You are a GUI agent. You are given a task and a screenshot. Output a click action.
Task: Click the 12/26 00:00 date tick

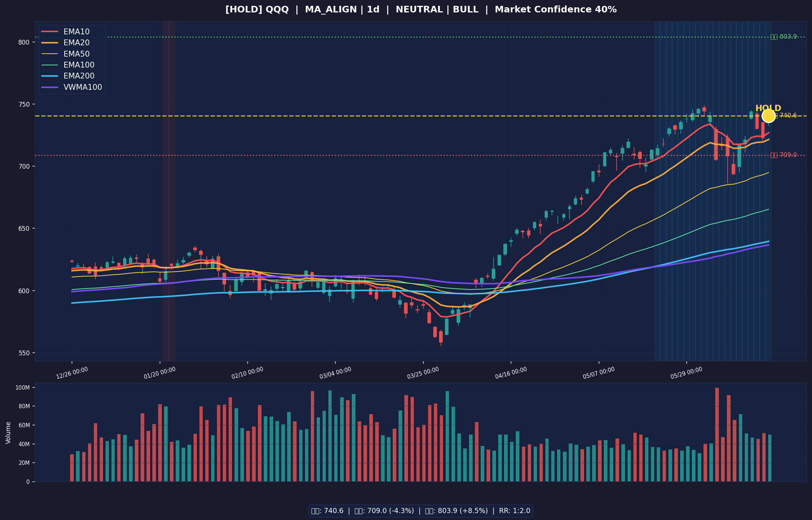pos(72,373)
